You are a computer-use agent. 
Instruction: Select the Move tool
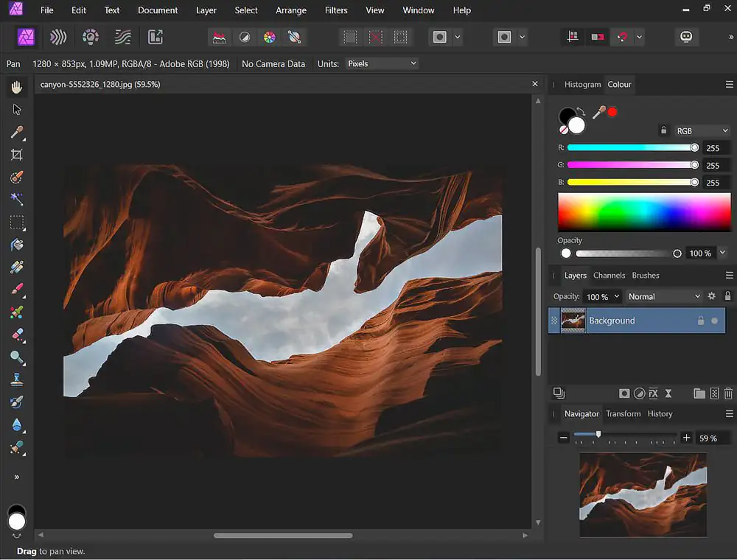tap(16, 109)
